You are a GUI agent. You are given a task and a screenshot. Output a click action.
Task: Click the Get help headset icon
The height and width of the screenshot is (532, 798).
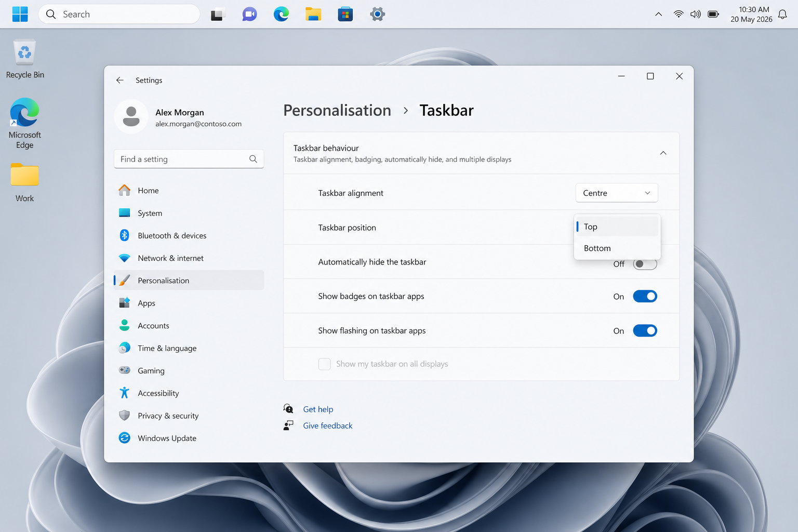point(288,409)
